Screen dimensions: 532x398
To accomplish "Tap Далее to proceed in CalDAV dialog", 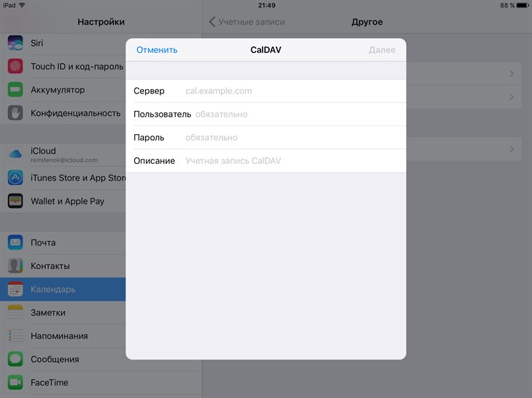I will click(x=382, y=50).
